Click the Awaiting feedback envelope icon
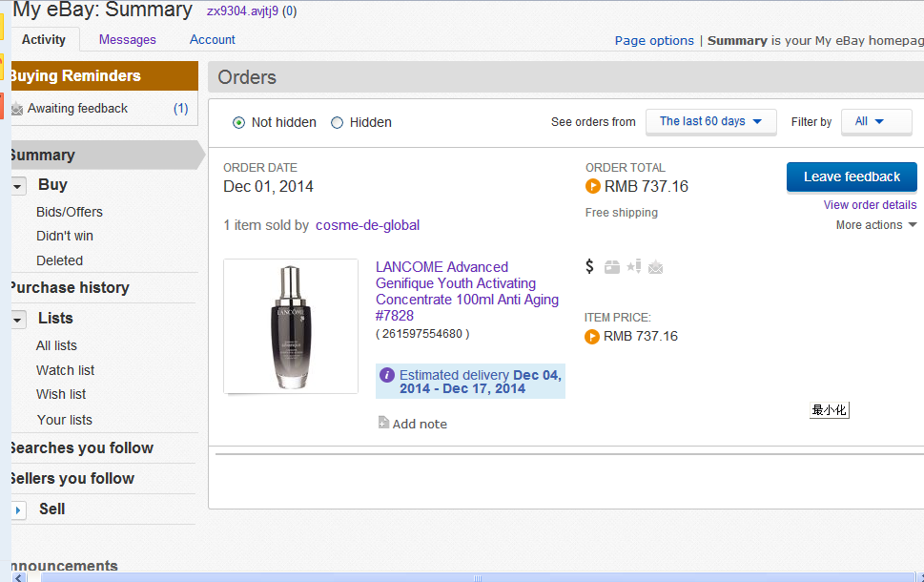 coord(17,109)
